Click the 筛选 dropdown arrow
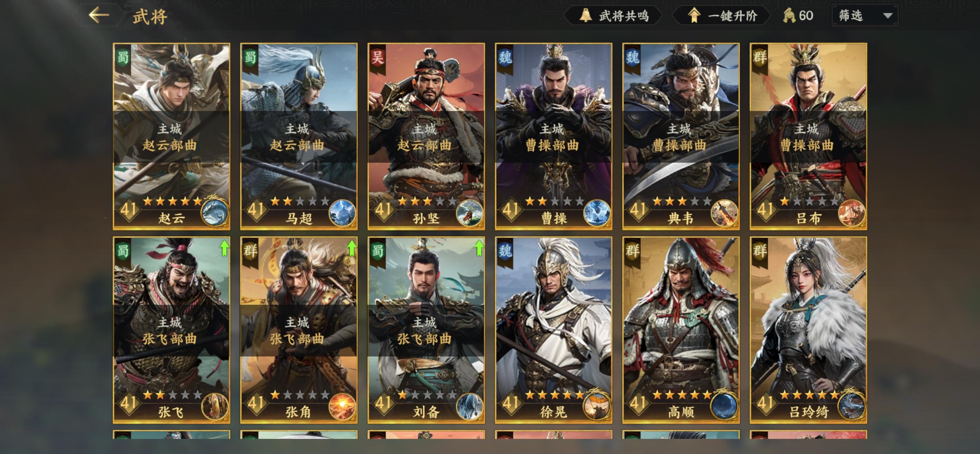980x454 pixels. pos(887,15)
